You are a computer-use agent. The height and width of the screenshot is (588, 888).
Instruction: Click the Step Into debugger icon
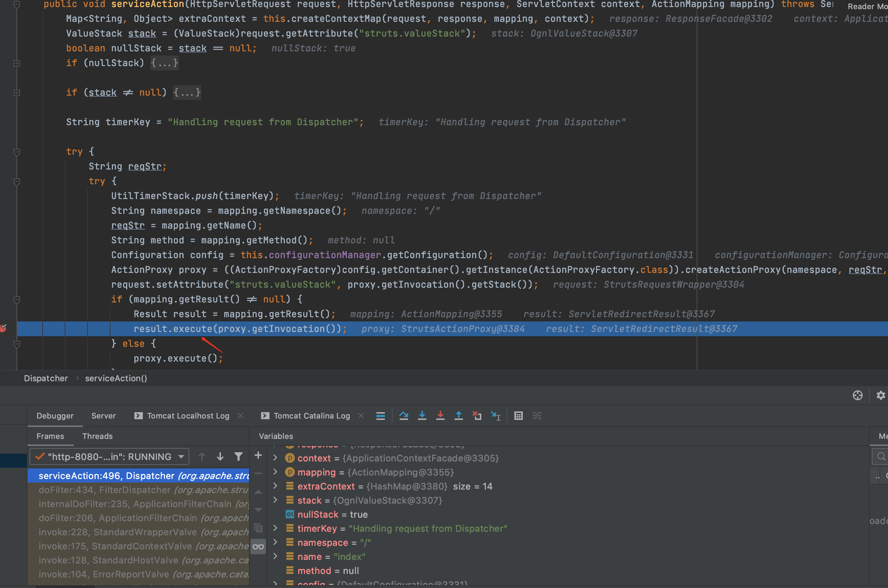point(422,415)
